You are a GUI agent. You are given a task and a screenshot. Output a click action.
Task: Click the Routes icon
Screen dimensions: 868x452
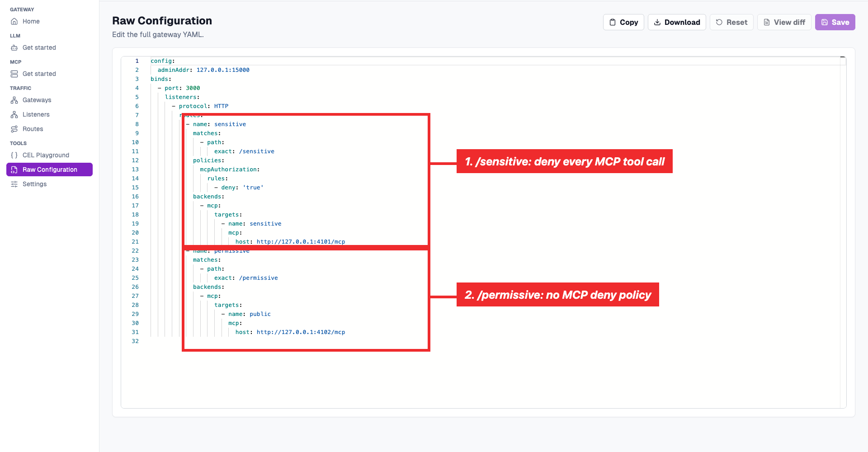click(x=14, y=129)
